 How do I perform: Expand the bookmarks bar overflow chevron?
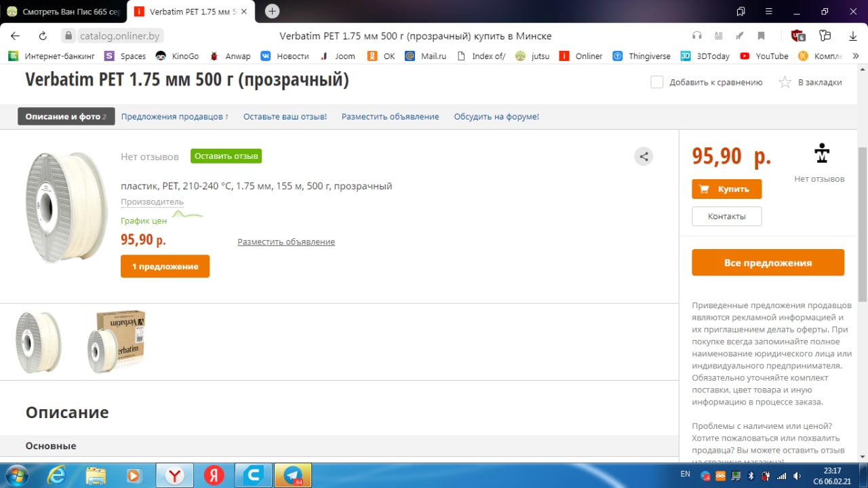[x=854, y=56]
